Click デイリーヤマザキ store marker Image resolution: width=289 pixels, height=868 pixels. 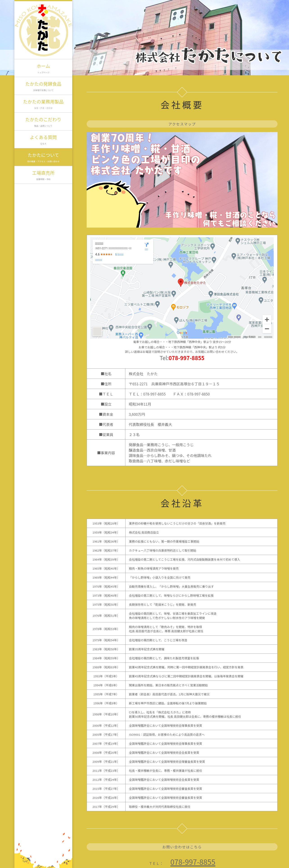(x=234, y=306)
